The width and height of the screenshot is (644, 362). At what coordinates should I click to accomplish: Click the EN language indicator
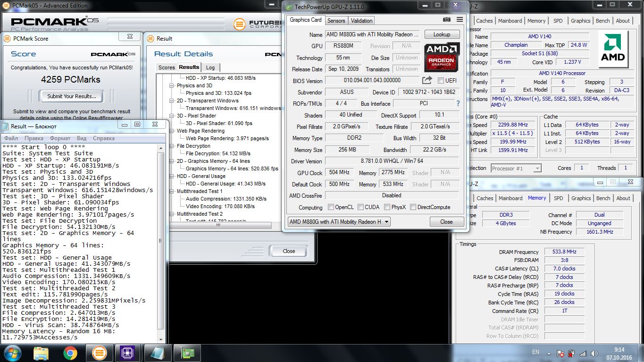535,352
